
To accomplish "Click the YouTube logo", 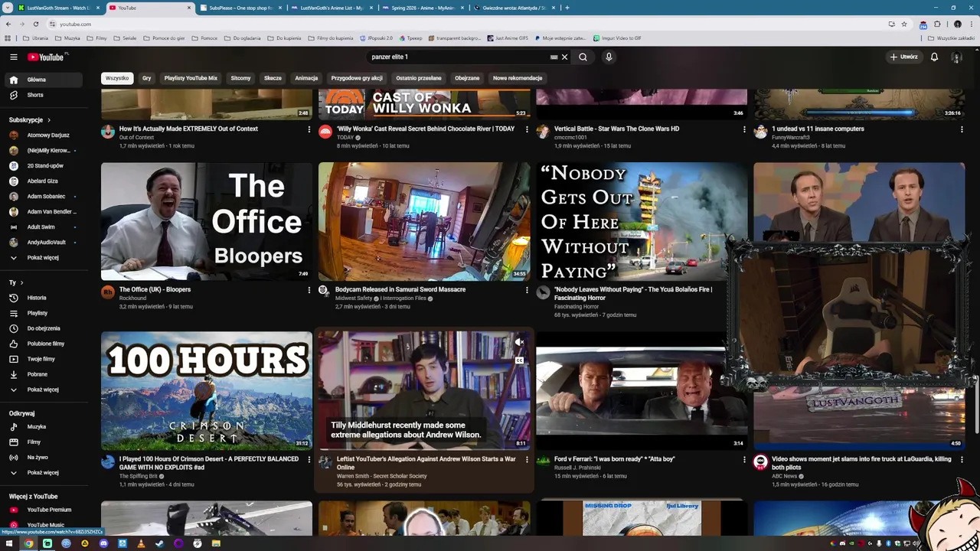I will [x=47, y=57].
